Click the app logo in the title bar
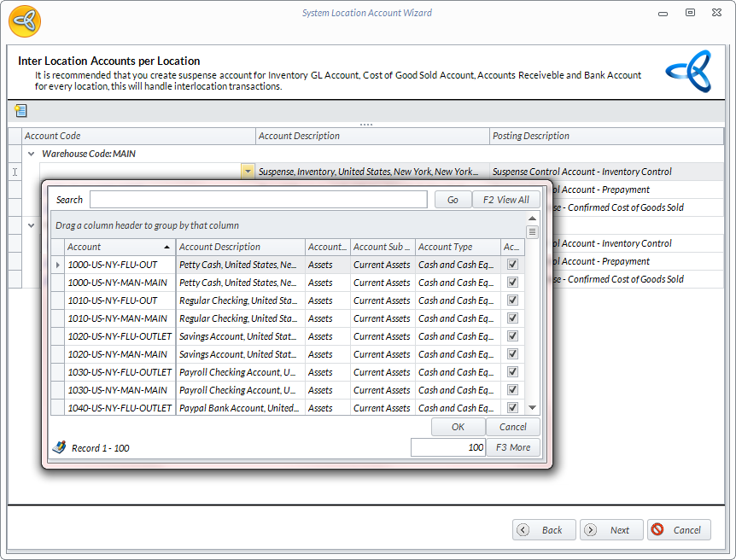 click(25, 20)
